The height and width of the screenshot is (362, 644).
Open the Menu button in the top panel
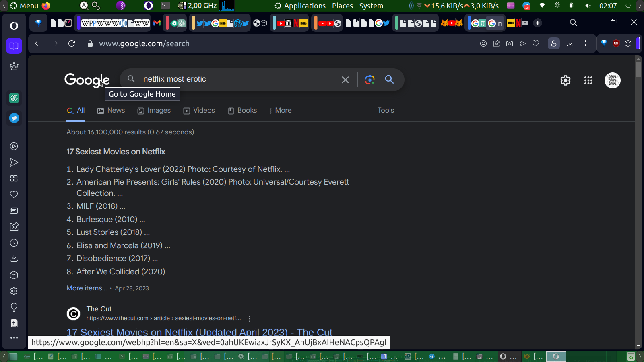click(x=24, y=6)
